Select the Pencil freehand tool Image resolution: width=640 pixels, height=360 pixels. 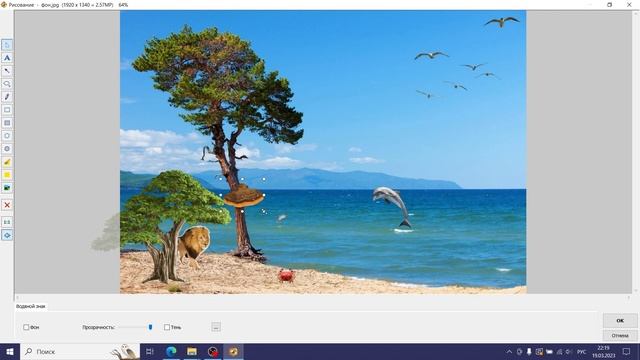click(x=7, y=97)
